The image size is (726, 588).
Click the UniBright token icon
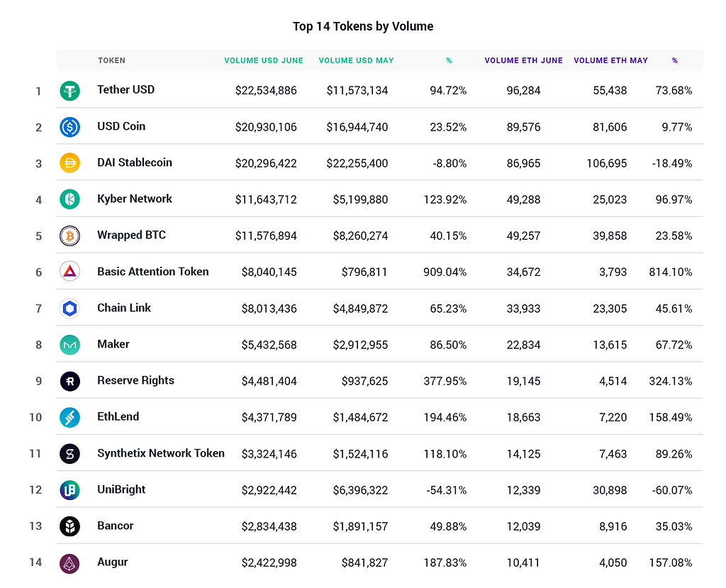tap(69, 489)
